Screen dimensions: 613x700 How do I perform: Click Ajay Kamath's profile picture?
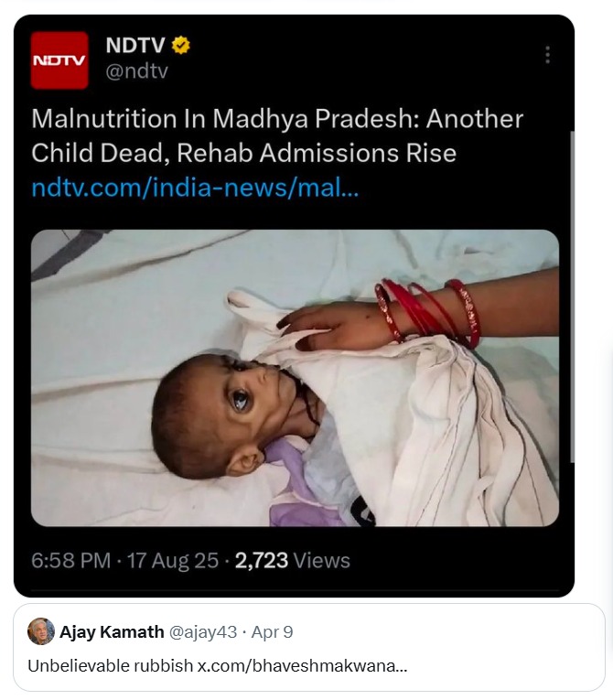[x=40, y=631]
